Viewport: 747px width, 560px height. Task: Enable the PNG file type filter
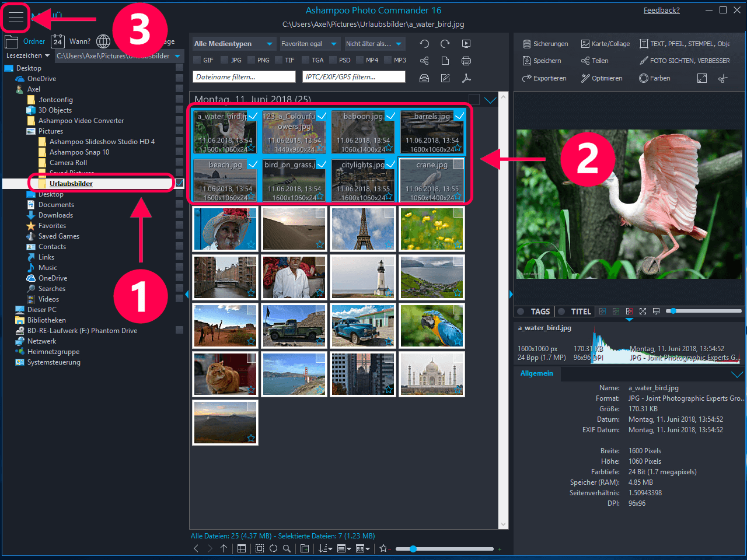pyautogui.click(x=251, y=60)
